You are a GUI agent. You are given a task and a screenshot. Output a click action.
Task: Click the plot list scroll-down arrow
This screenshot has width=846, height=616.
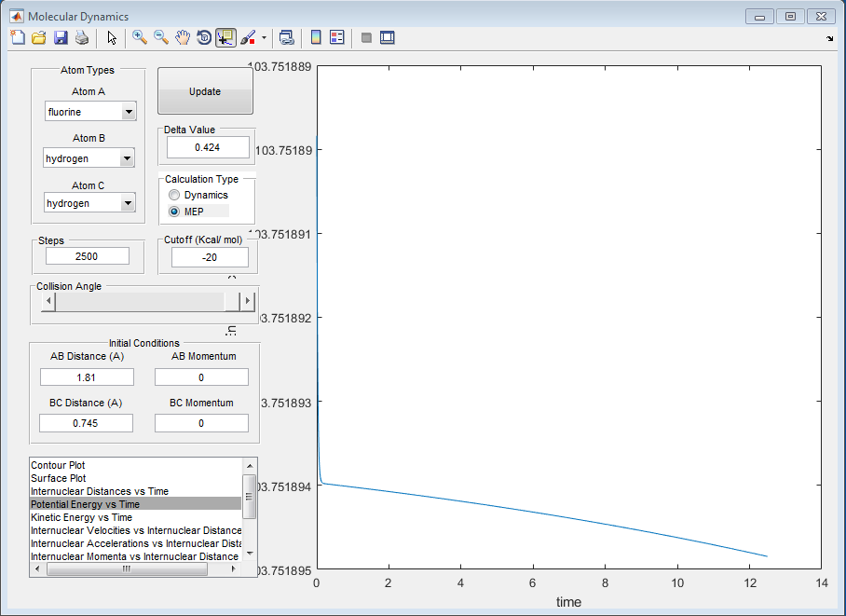click(x=250, y=554)
